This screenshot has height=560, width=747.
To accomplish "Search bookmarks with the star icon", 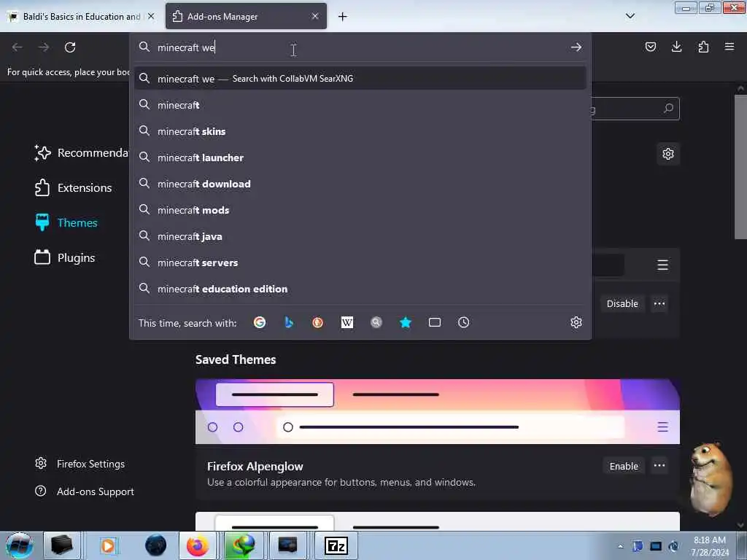I will pos(406,322).
